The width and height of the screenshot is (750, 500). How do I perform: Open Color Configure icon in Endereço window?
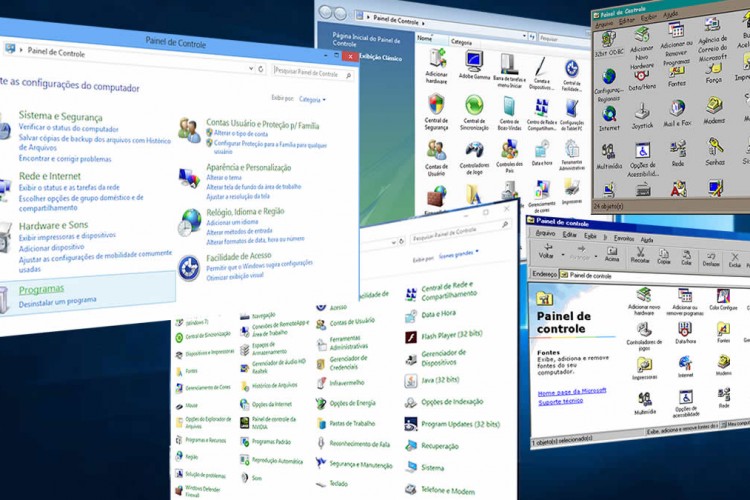coord(723,300)
